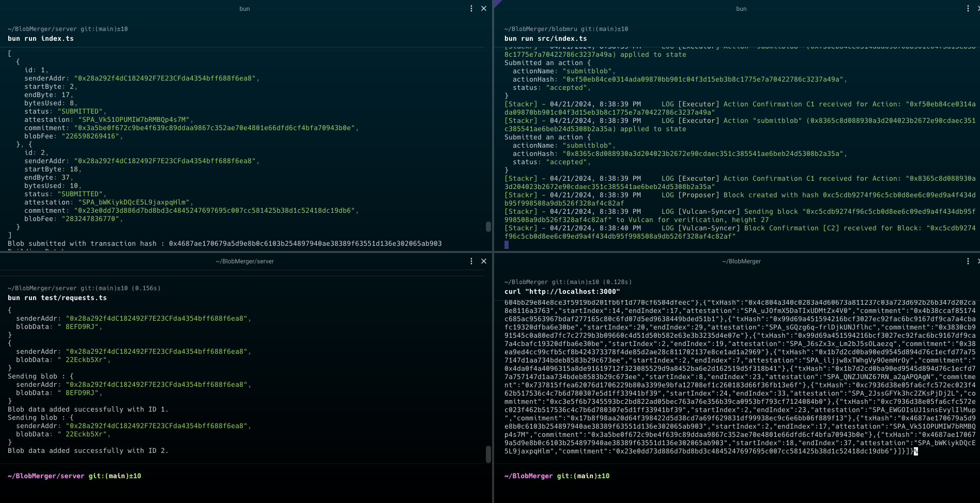Click the commitment line starting "0x23e0dd73d886d7bd" in top-left pane
980x503 pixels.
click(192, 211)
